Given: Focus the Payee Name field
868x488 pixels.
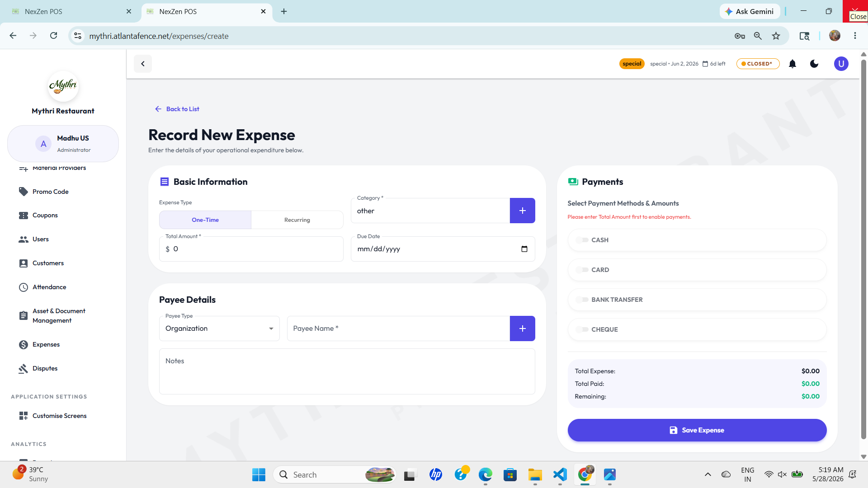Looking at the screenshot, I should tap(398, 328).
